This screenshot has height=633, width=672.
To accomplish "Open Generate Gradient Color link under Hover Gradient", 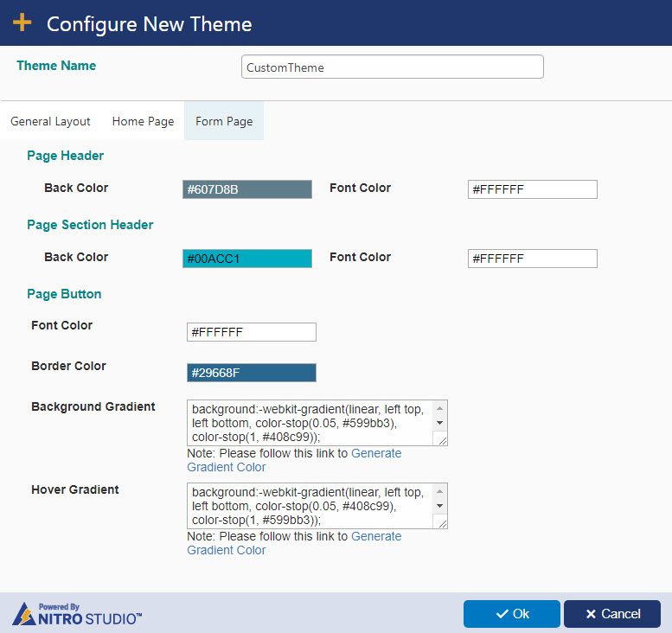I will pyautogui.click(x=294, y=543).
